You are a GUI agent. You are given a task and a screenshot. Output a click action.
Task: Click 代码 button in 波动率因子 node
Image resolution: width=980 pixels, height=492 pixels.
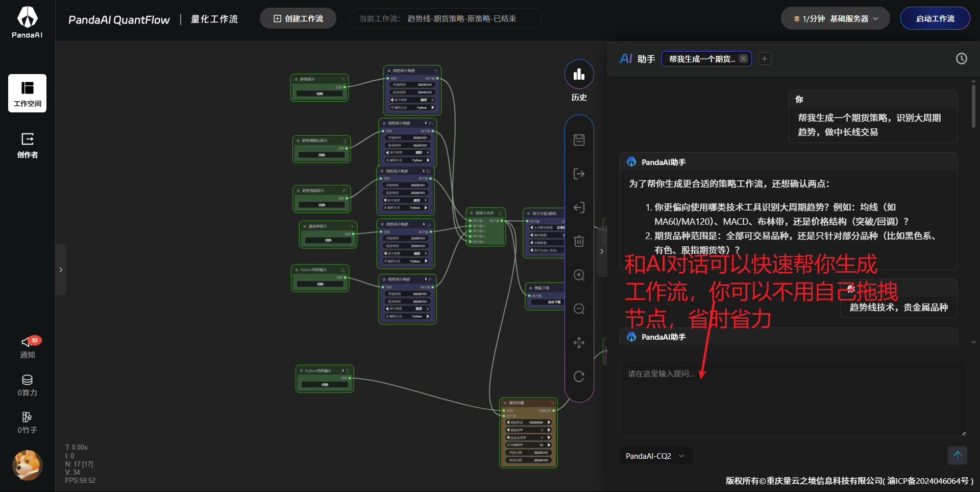pyautogui.click(x=328, y=240)
